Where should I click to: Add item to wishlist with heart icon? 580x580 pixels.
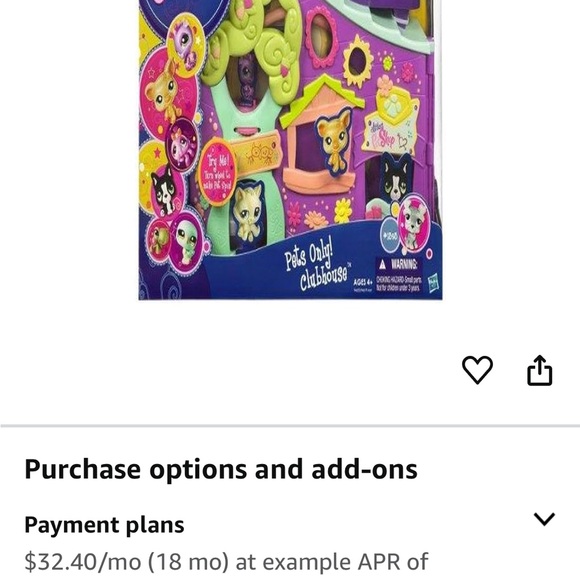tap(477, 370)
